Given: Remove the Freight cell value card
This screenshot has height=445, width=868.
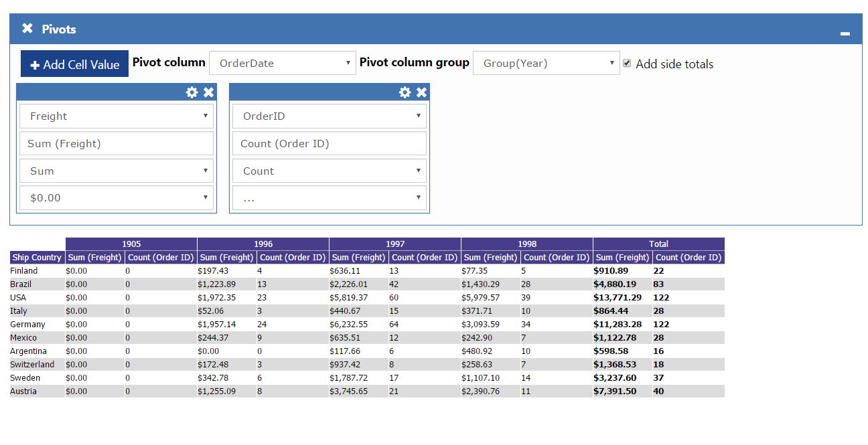Looking at the screenshot, I should (208, 92).
